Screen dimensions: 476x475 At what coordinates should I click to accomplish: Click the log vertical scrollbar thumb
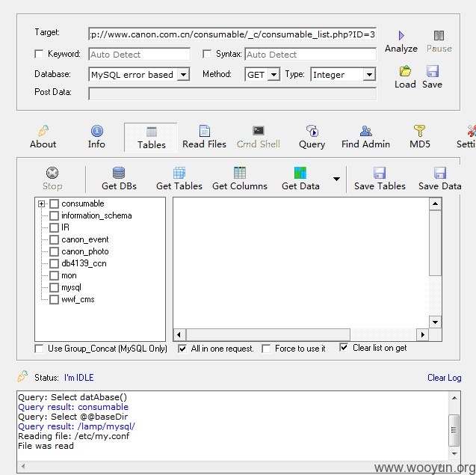454,430
